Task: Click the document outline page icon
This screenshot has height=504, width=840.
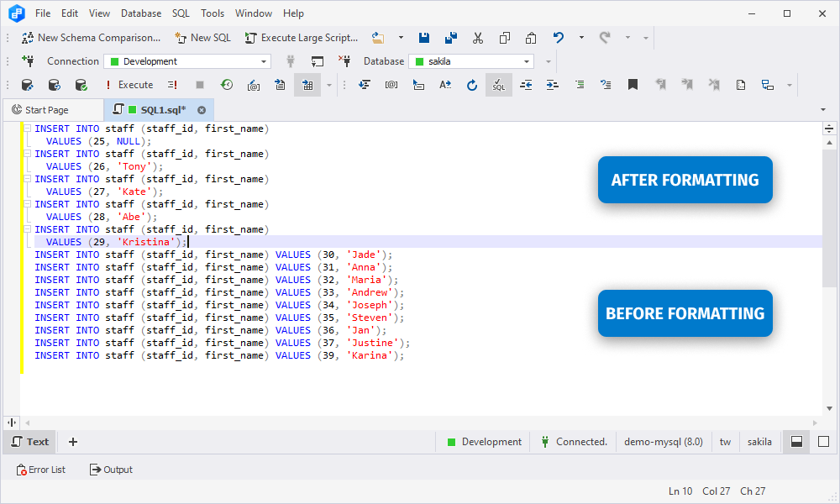Action: (x=741, y=85)
